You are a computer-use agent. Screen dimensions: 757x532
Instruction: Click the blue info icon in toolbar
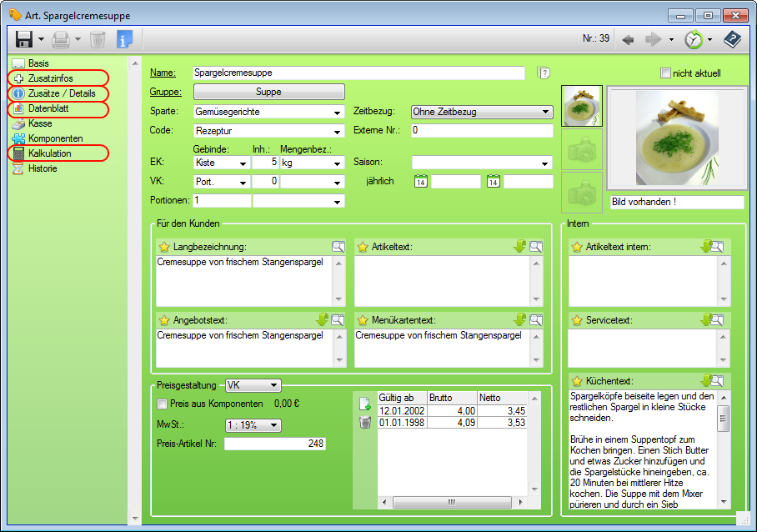tap(124, 39)
